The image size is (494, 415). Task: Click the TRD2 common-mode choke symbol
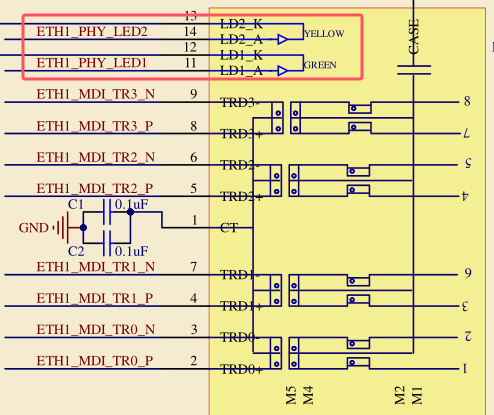point(358,181)
